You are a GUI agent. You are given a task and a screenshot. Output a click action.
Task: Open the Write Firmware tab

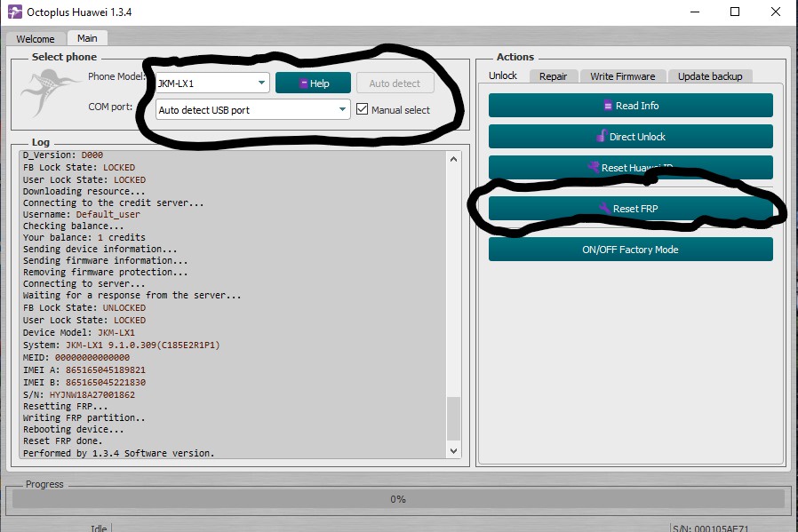pyautogui.click(x=622, y=76)
